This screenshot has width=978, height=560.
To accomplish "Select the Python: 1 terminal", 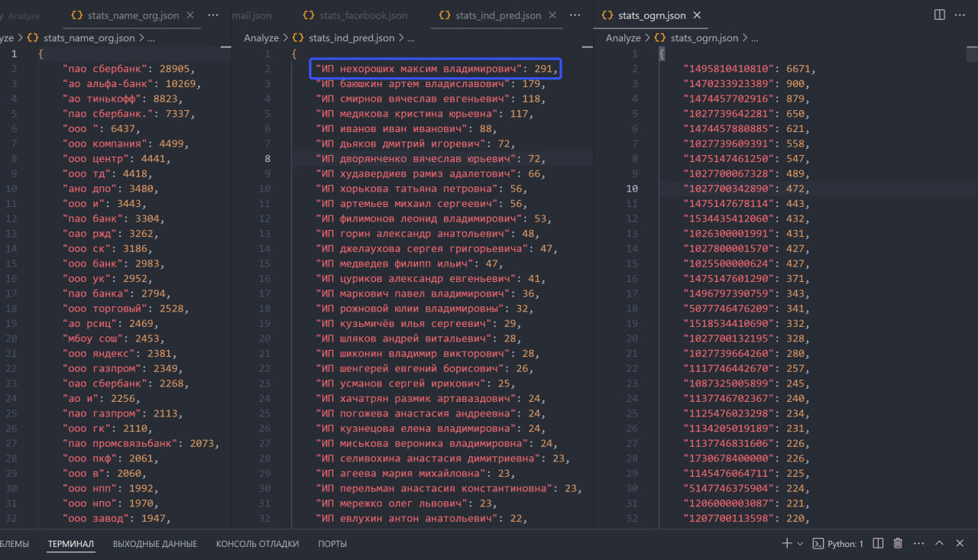I will (x=837, y=543).
